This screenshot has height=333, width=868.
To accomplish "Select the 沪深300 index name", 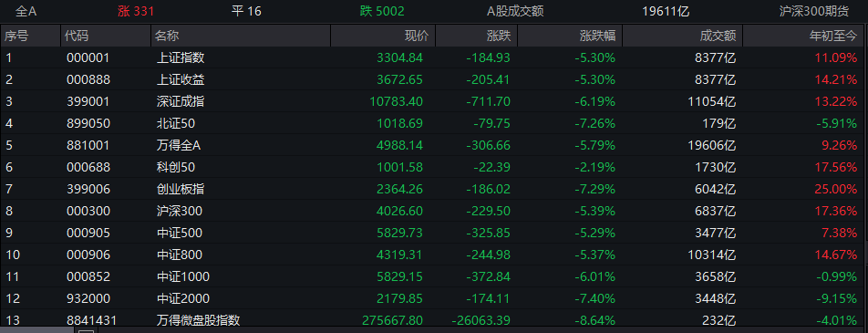I will [180, 211].
